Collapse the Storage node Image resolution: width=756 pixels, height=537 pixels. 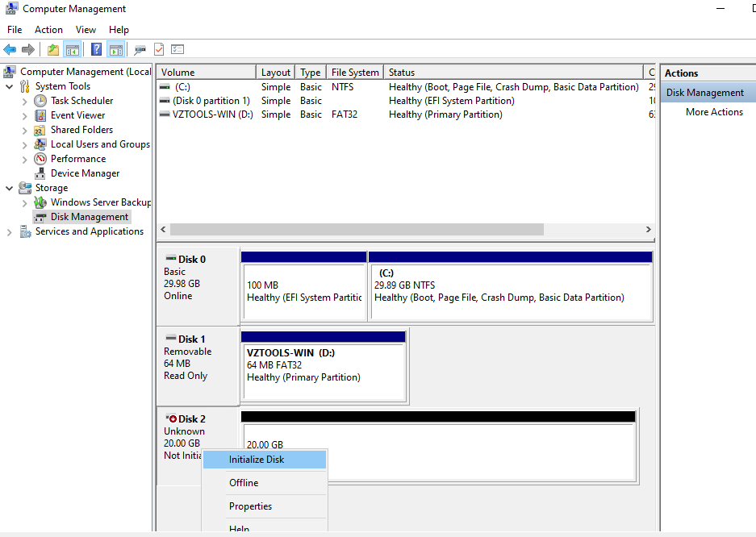click(x=9, y=189)
